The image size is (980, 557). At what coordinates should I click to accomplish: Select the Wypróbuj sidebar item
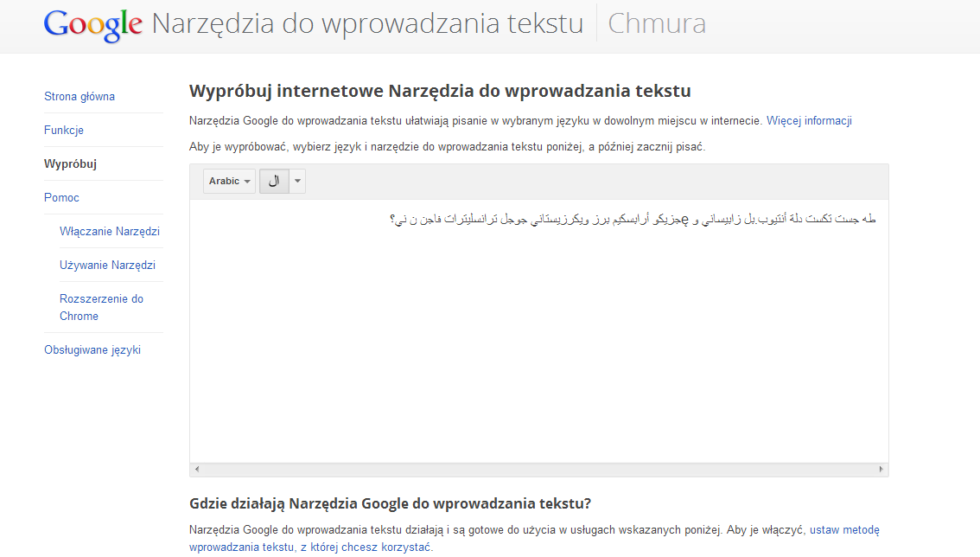70,164
